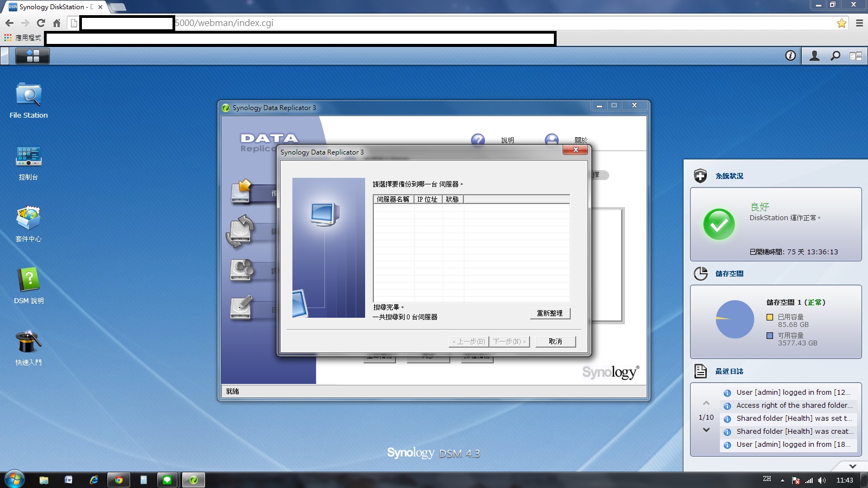This screenshot has width=868, height=488.
Task: Click the storage usage pie chart
Action: click(x=735, y=319)
